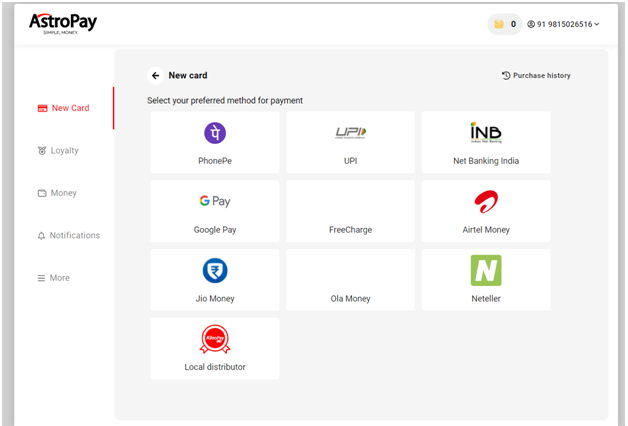
Task: Click the Net Banking India label
Action: click(486, 161)
